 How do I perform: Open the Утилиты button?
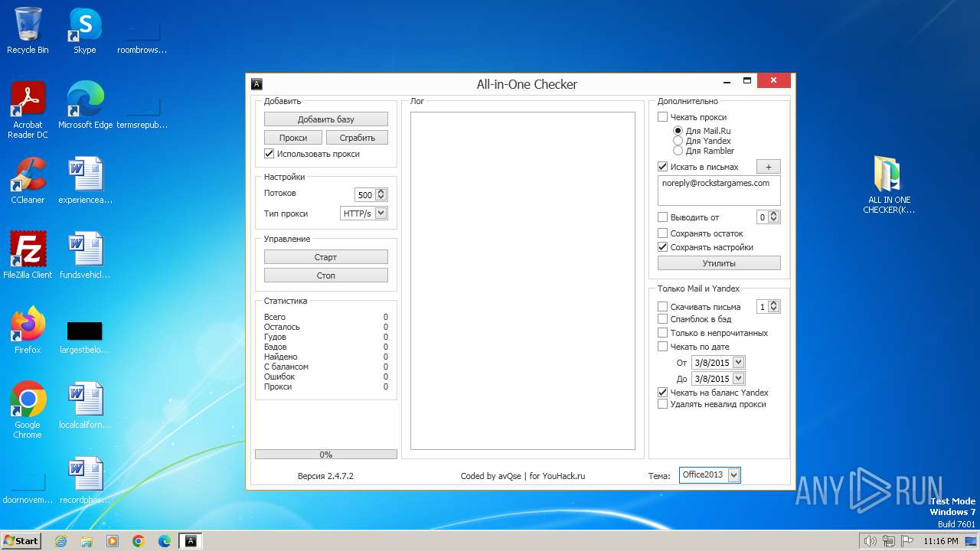[x=719, y=263]
